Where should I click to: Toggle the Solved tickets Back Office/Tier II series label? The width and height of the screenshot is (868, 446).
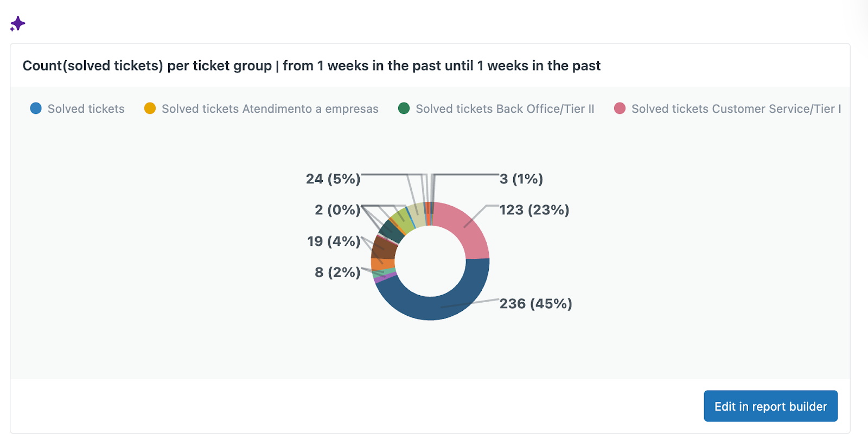click(505, 109)
